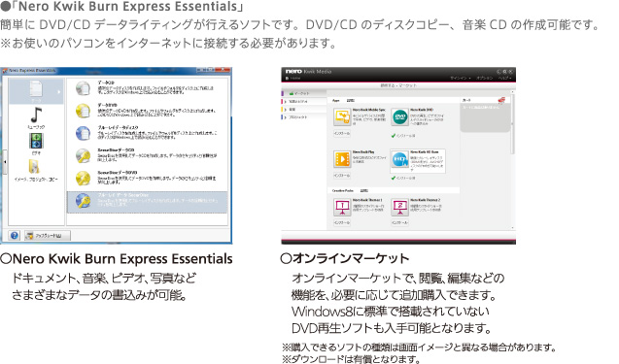Image resolution: width=619 pixels, height=364 pixels.
Task: Select the Market item in Kwik Media sidebar
Action: coord(304,93)
